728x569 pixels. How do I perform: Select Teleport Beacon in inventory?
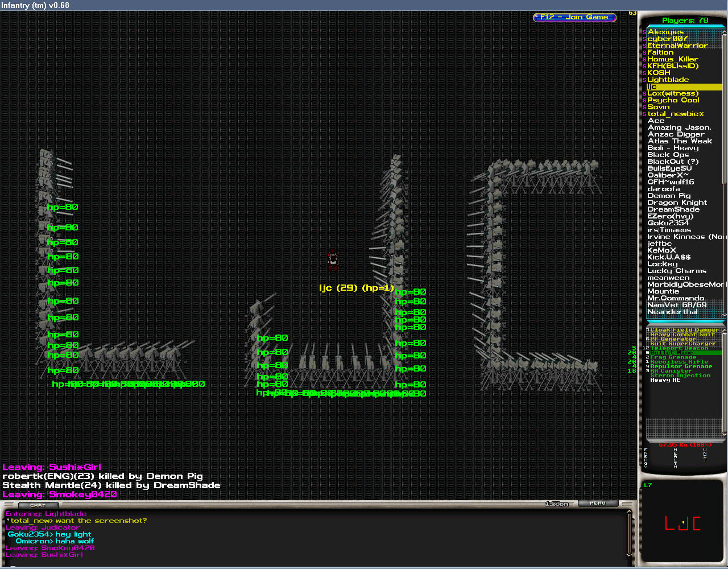(679, 348)
